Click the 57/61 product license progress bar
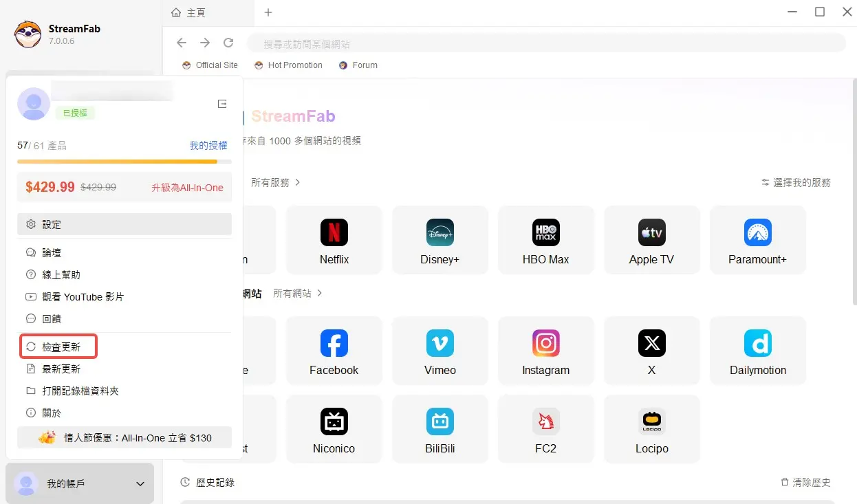 point(124,162)
